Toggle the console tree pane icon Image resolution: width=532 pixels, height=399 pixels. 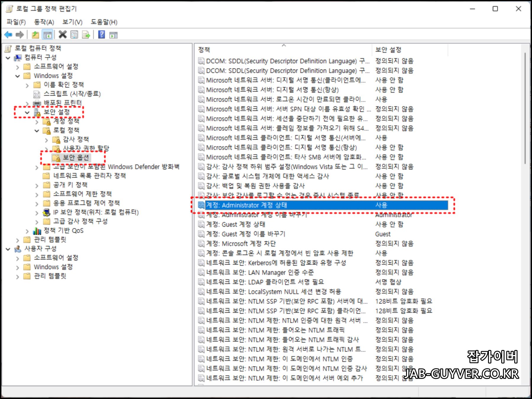47,35
